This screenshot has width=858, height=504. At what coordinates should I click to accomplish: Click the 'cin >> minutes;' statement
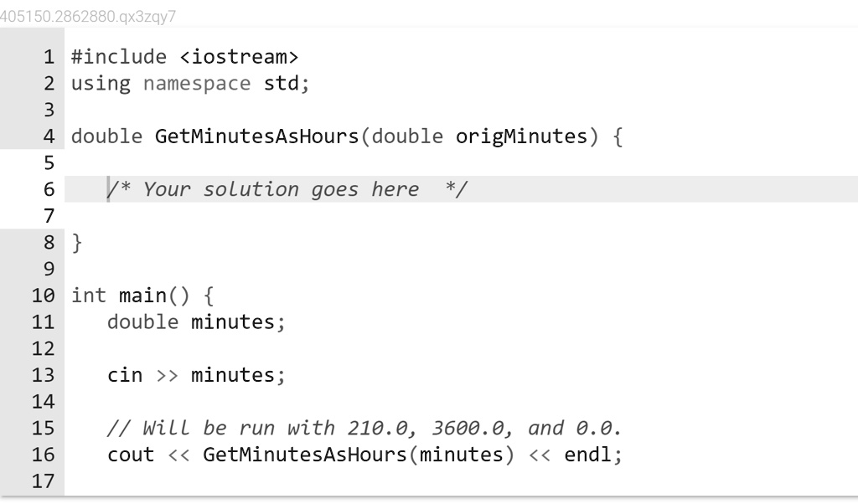[x=196, y=375]
